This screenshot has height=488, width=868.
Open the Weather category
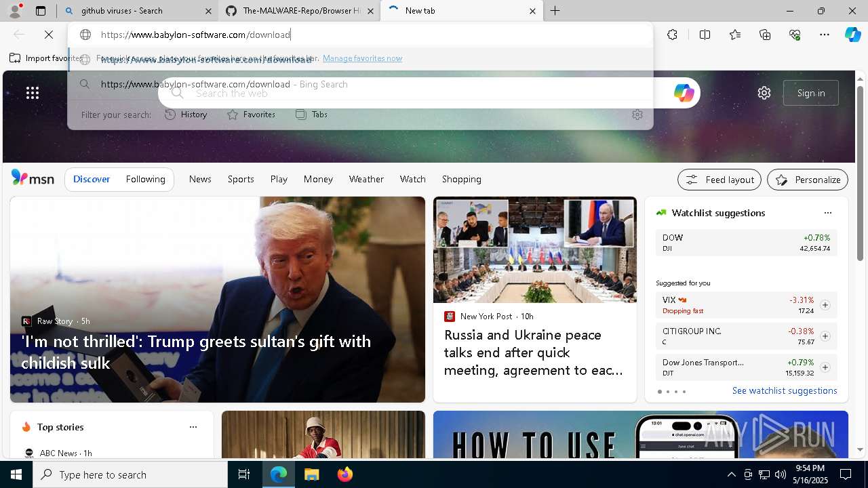point(366,179)
